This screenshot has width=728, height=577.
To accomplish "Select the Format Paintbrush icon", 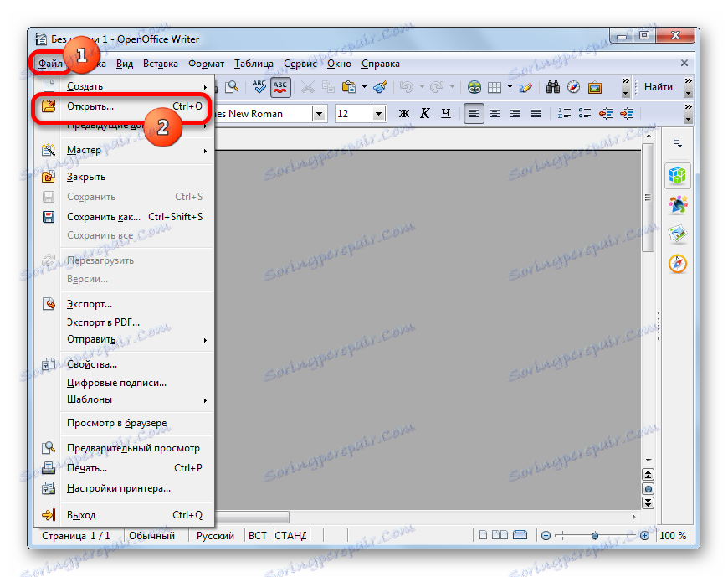I will click(380, 87).
